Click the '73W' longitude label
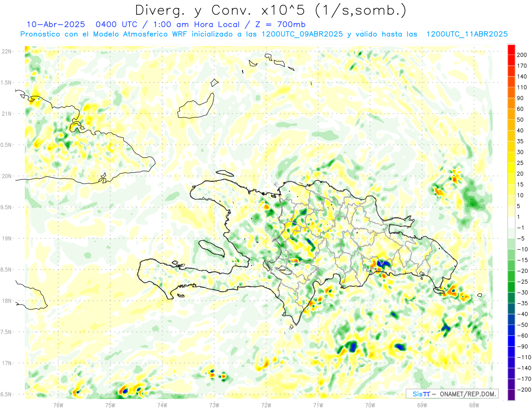 click(x=214, y=405)
